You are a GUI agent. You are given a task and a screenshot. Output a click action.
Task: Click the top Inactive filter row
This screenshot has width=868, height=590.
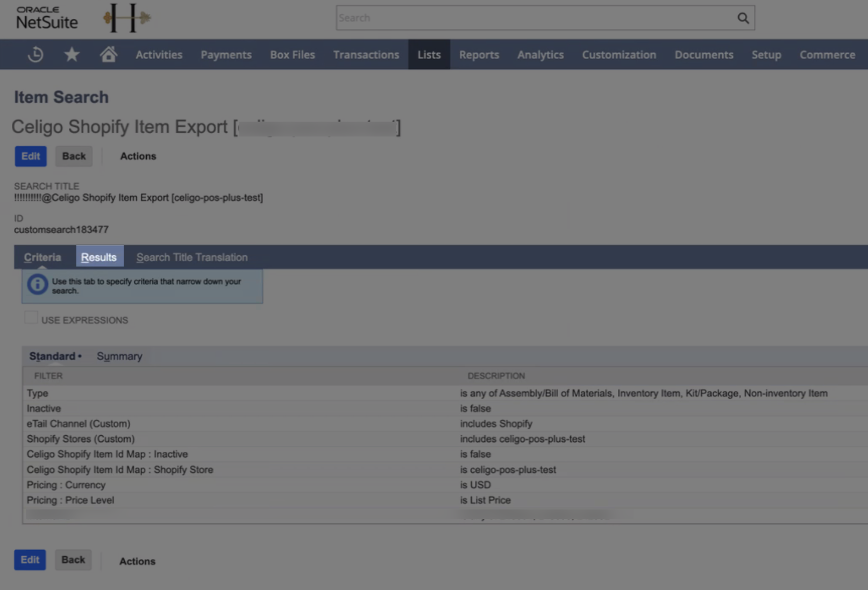coord(445,408)
